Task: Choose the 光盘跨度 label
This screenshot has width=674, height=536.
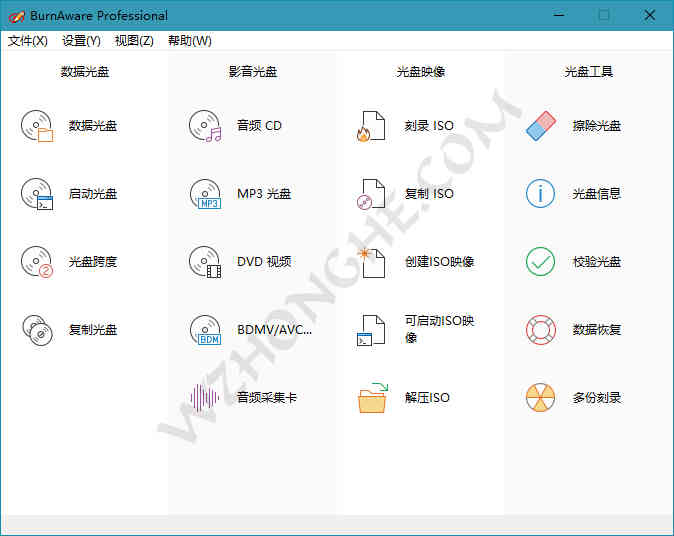Action: click(93, 262)
